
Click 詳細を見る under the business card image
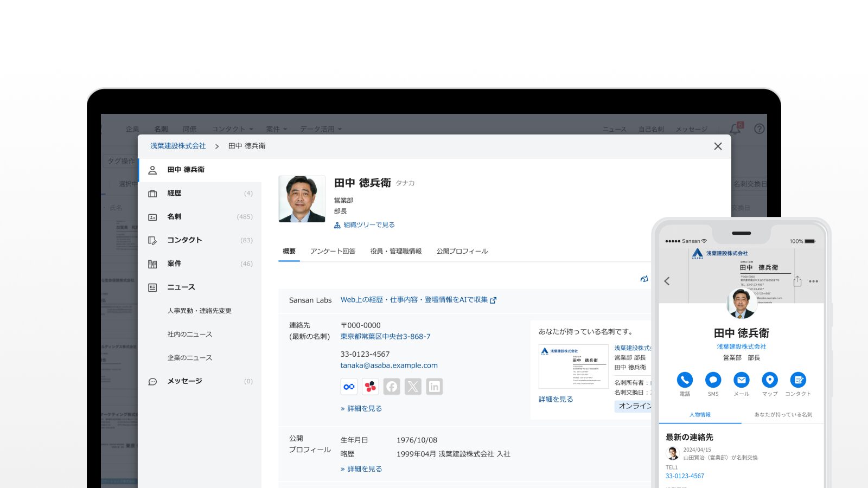pyautogui.click(x=556, y=400)
